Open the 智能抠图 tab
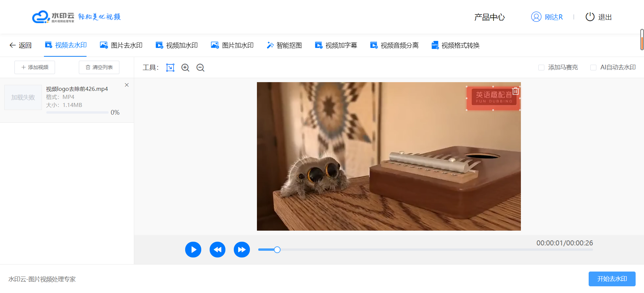The image size is (644, 293). 284,45
